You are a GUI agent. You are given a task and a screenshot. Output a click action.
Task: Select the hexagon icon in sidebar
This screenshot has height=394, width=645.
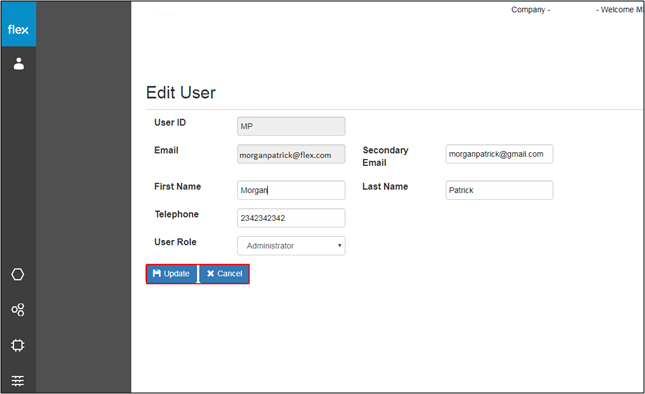[x=18, y=274]
